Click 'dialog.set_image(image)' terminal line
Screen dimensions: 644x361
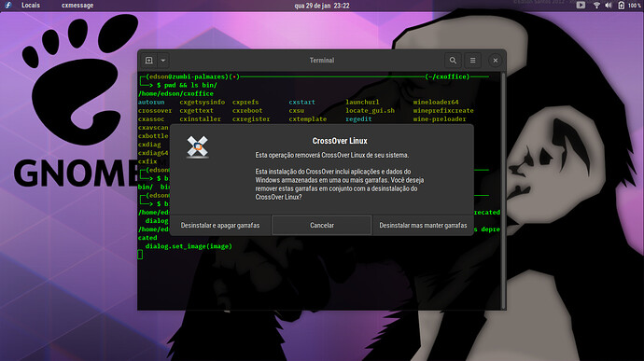(x=189, y=246)
